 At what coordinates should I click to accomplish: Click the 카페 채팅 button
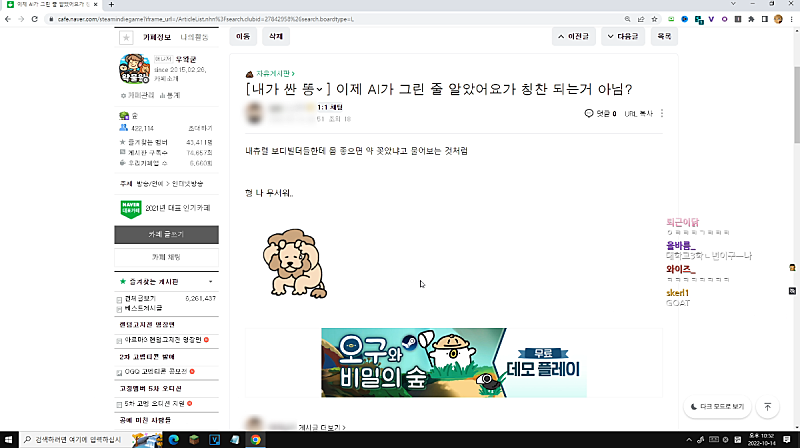(x=166, y=257)
